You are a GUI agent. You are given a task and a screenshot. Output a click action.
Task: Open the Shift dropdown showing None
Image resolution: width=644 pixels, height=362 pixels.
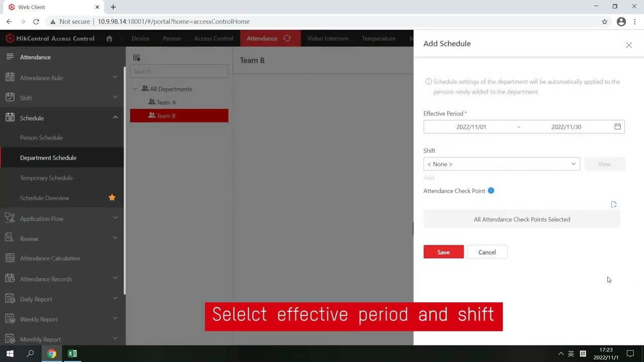pyautogui.click(x=502, y=164)
